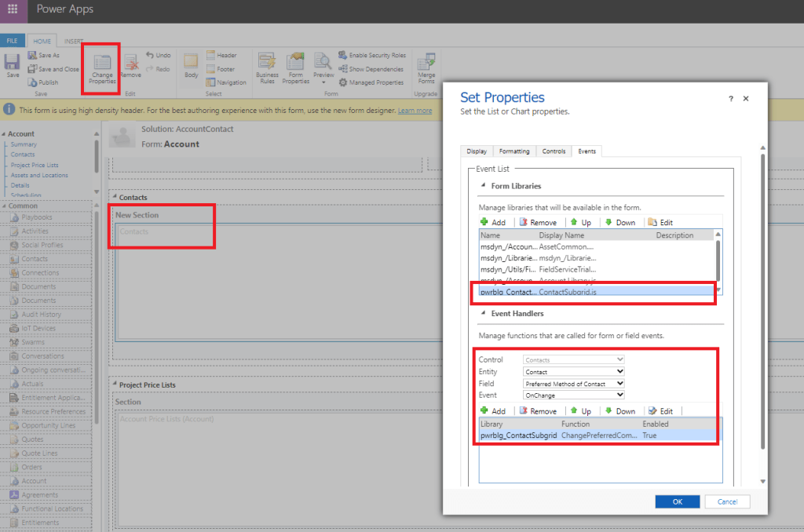This screenshot has height=532, width=804.
Task: Collapse the Event Handlers section
Action: [483, 313]
